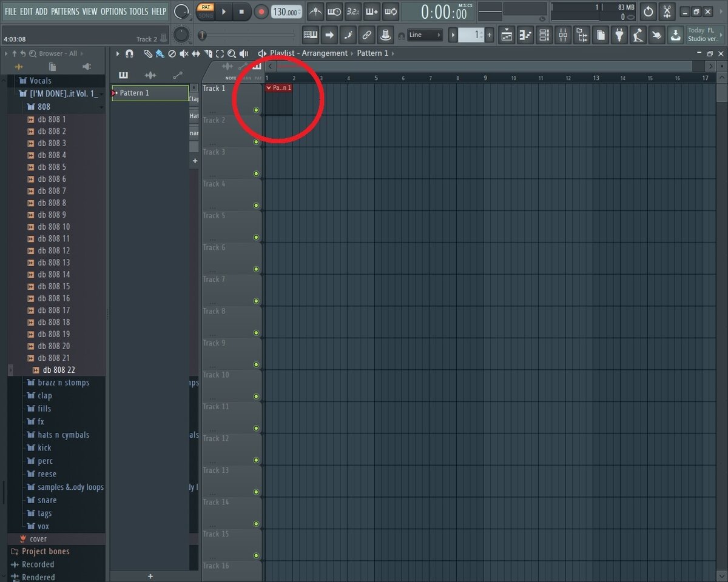The width and height of the screenshot is (728, 582).
Task: Open the OPTIONS menu
Action: 113,12
